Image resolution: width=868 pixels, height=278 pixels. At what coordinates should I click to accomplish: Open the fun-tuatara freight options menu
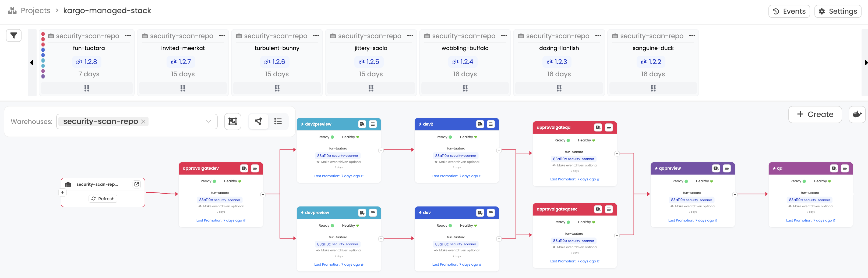128,36
